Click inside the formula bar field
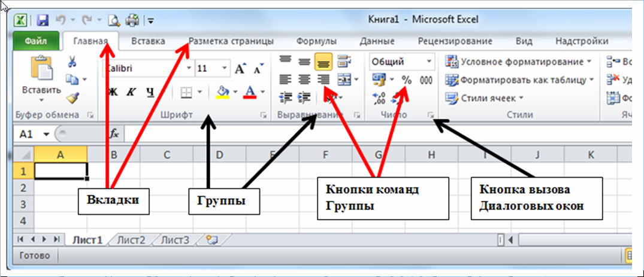The width and height of the screenshot is (644, 277). (x=377, y=134)
